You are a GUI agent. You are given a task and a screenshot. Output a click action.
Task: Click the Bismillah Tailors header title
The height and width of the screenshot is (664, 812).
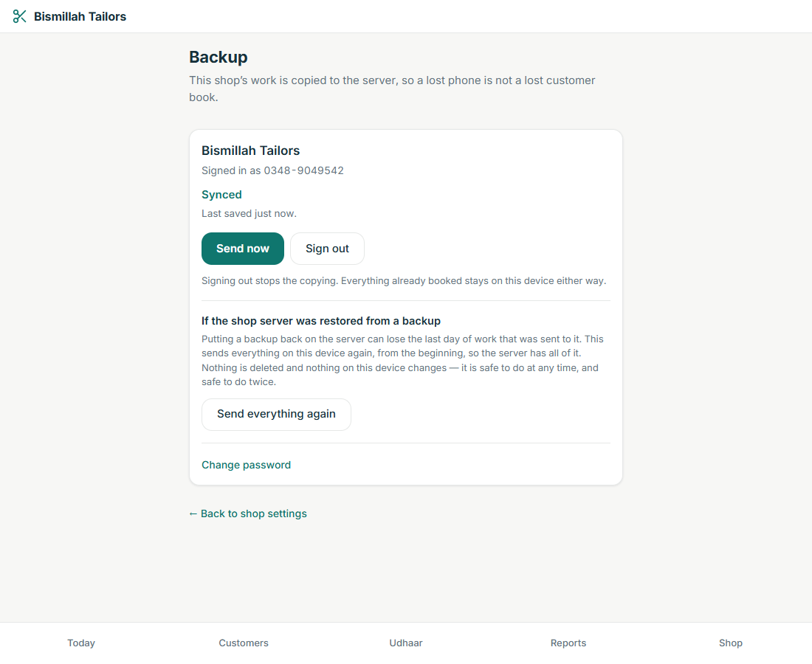point(80,16)
